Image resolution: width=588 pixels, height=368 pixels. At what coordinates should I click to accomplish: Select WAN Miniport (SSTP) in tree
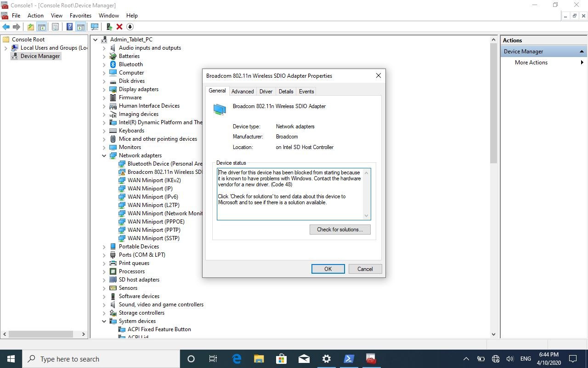[153, 238]
